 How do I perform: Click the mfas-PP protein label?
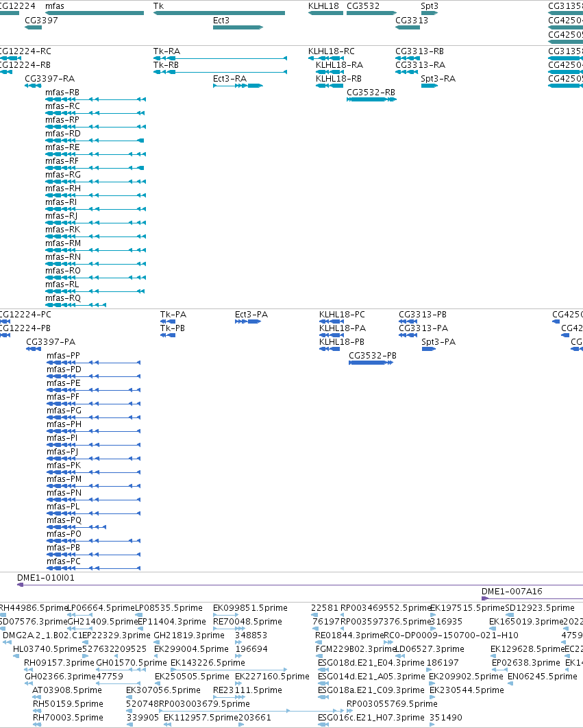tap(63, 356)
